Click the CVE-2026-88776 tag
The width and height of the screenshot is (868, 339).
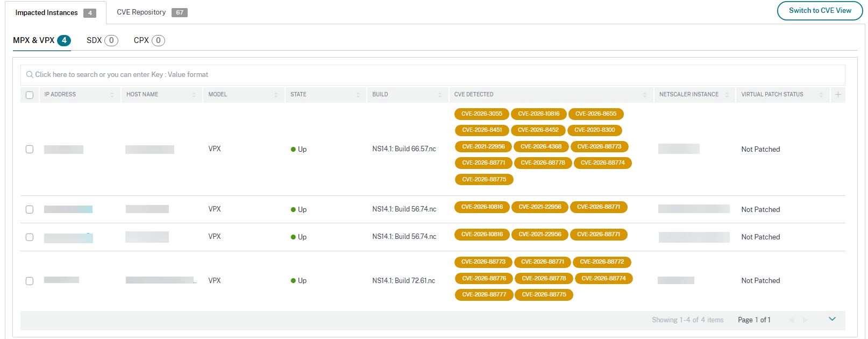coord(484,279)
